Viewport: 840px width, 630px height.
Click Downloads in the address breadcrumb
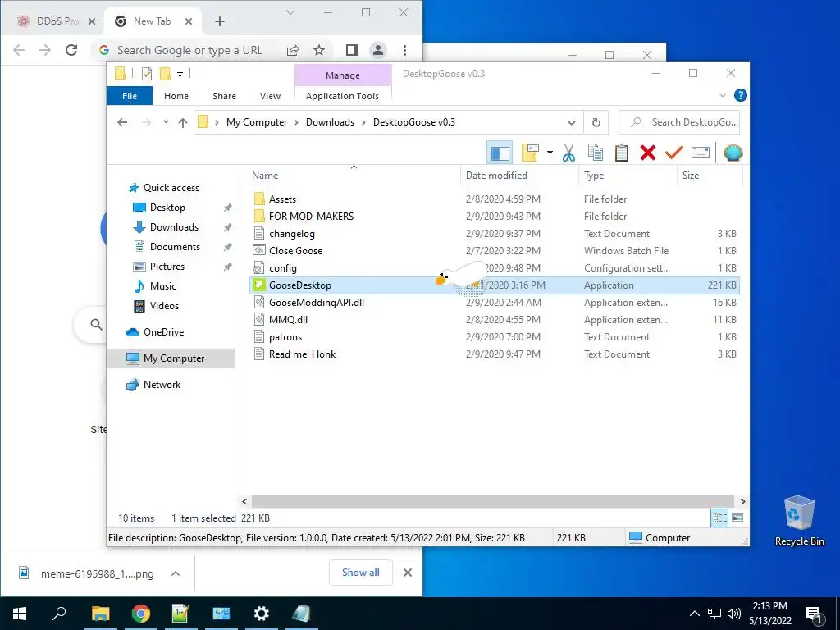pos(330,122)
